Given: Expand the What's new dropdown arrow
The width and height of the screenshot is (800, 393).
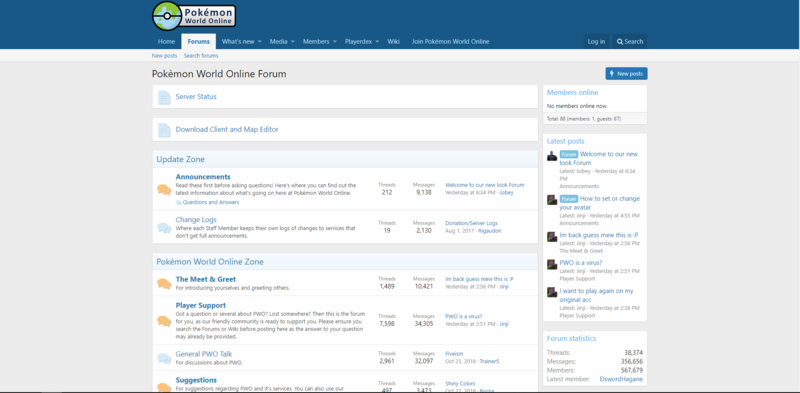Looking at the screenshot, I should [260, 42].
